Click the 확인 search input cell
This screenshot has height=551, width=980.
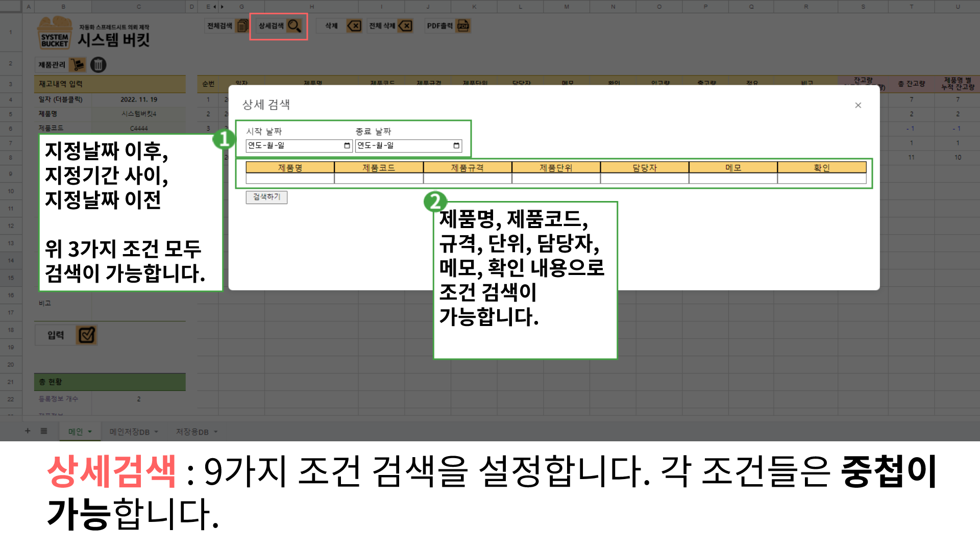[822, 179]
